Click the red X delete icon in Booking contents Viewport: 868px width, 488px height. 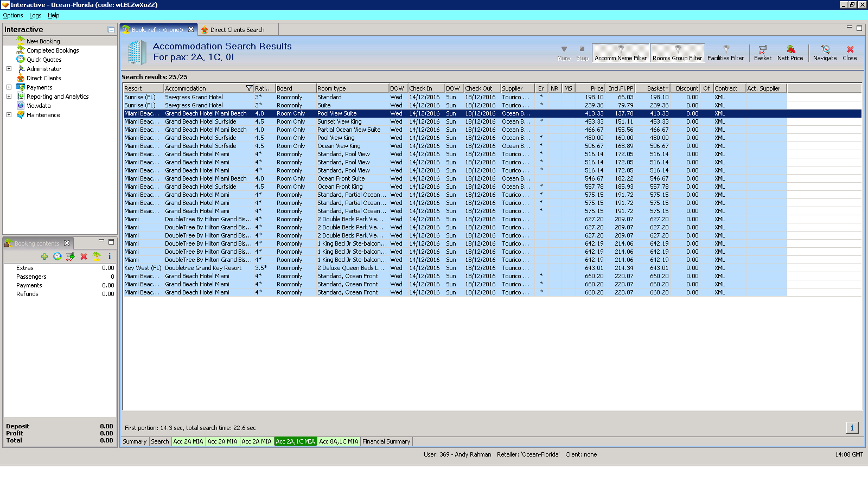click(84, 256)
